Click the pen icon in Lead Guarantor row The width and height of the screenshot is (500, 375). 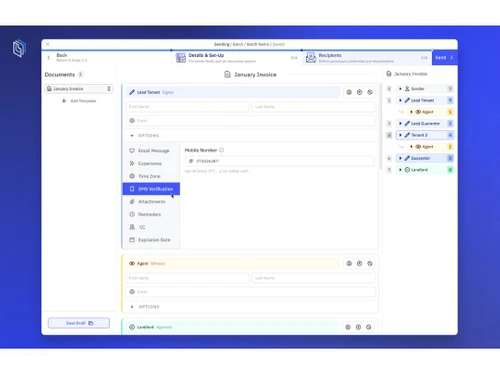pyautogui.click(x=407, y=123)
